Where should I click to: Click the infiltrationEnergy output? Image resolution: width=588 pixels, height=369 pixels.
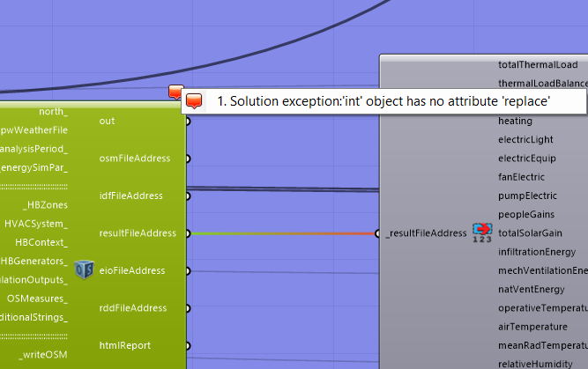[537, 252]
